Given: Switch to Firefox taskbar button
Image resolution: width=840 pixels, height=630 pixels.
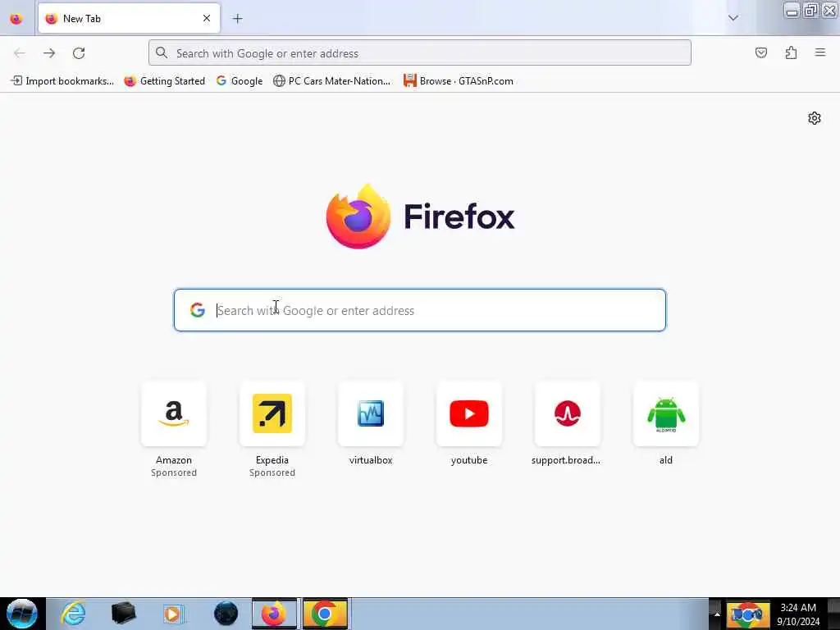Looking at the screenshot, I should (x=274, y=614).
